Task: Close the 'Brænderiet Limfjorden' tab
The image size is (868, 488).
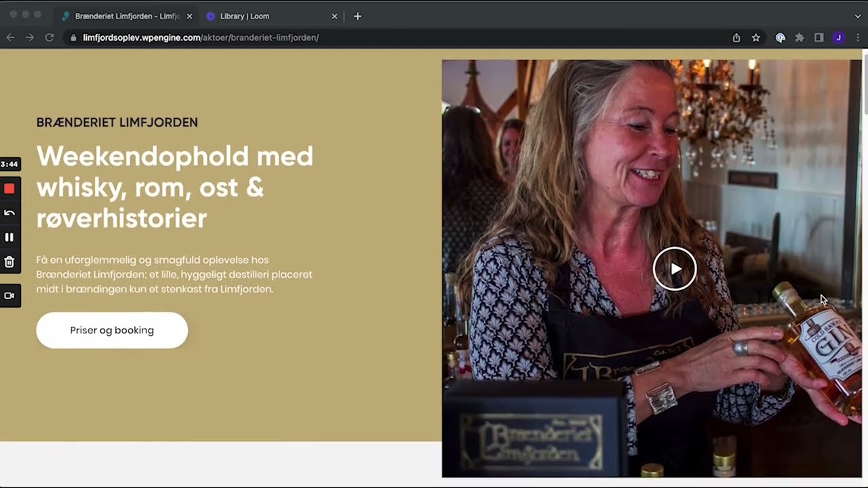Action: [189, 16]
